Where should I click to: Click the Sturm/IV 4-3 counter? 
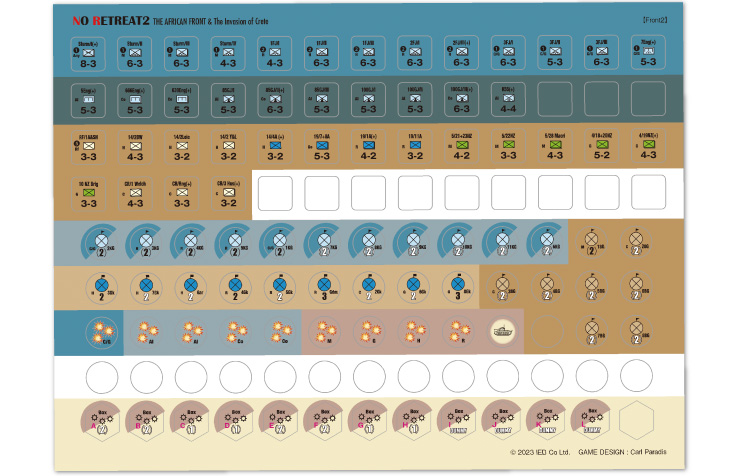point(228,54)
